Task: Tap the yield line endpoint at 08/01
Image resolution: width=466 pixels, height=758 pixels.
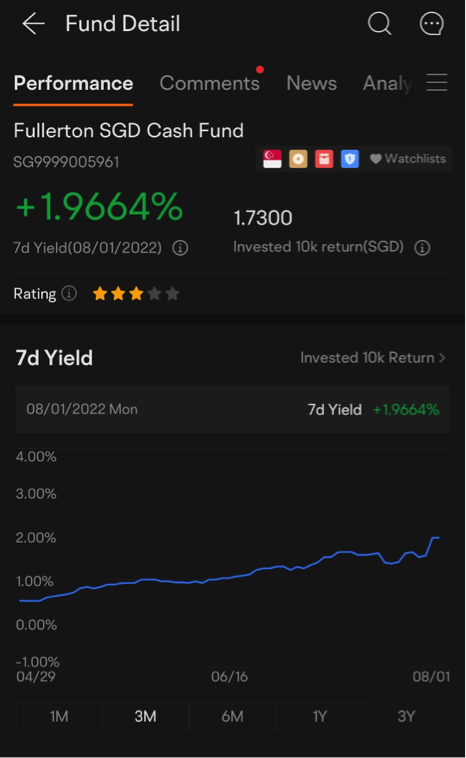Action: pyautogui.click(x=438, y=538)
